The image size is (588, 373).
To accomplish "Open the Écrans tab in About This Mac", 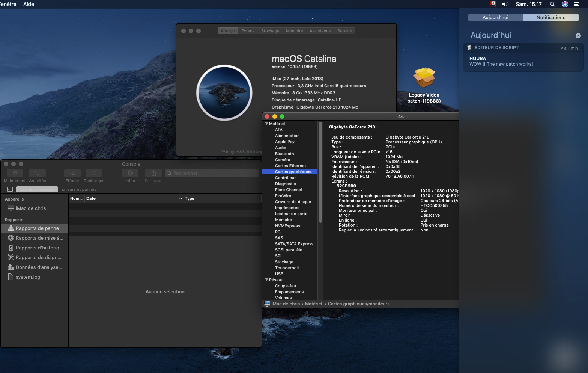I will tap(248, 31).
